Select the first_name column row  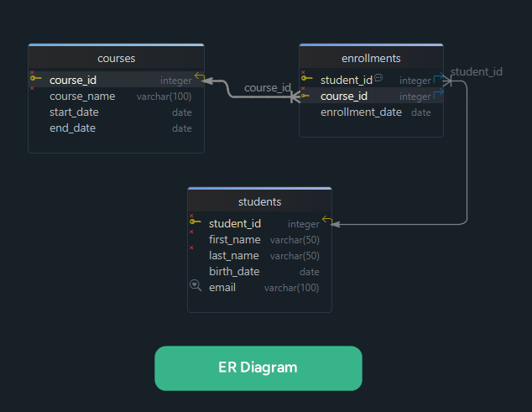coord(259,240)
